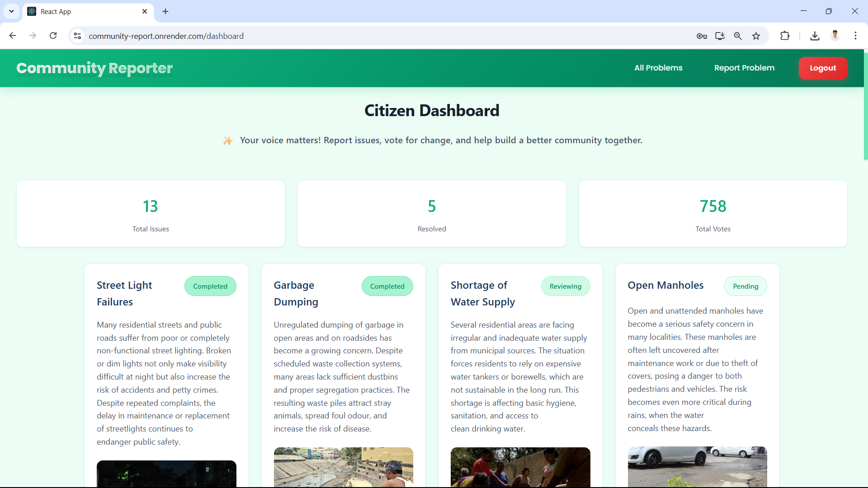Open the site information icon

click(77, 36)
